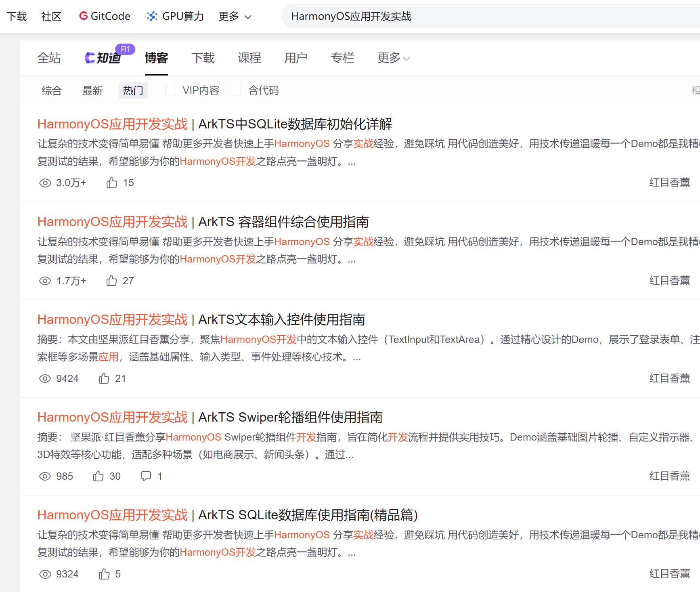Screen dimensions: 700x592
Task: Open article ArkTS中SQLite数据库初始化详解
Action: tap(215, 124)
